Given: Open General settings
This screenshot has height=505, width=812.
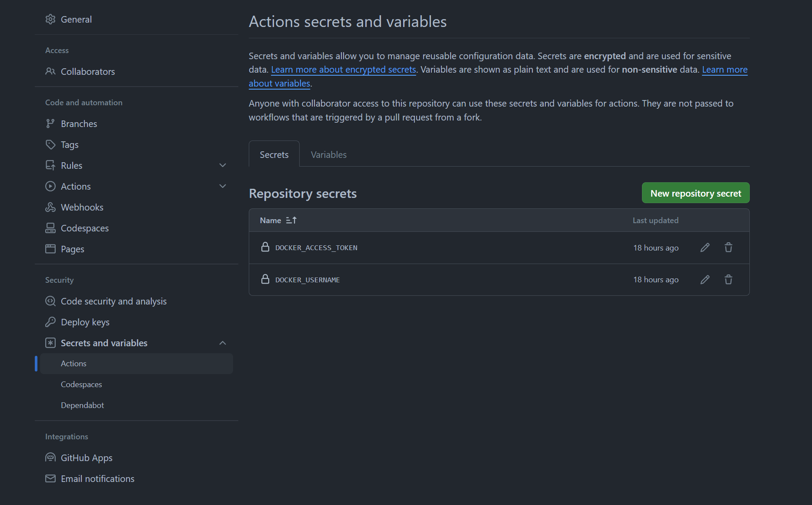Looking at the screenshot, I should tap(76, 19).
